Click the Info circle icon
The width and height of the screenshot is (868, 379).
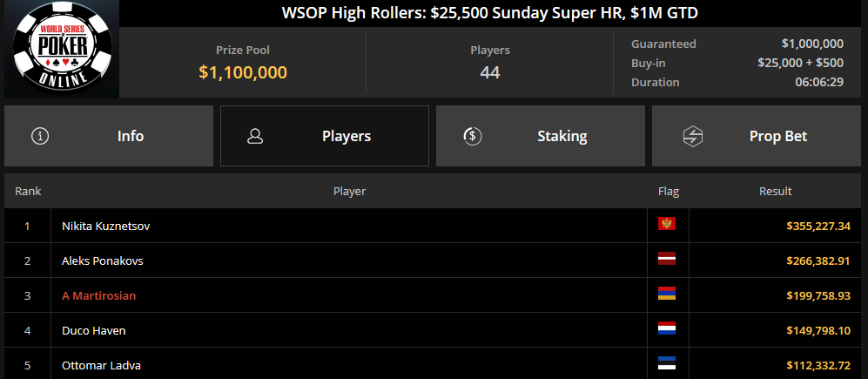point(40,136)
